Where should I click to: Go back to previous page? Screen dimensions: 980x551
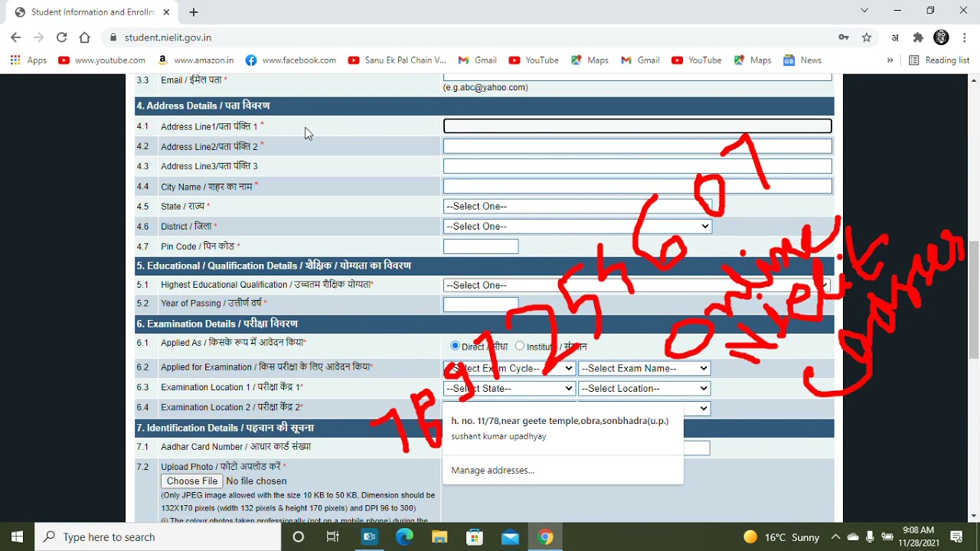coord(16,37)
